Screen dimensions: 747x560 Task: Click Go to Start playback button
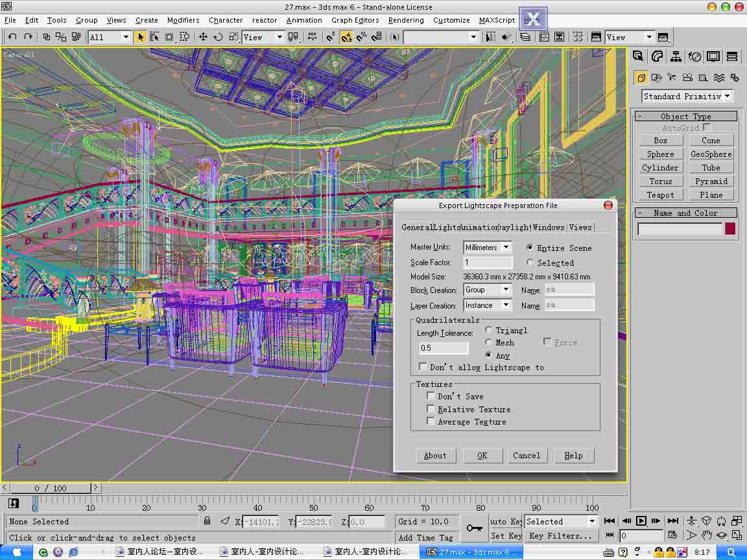[610, 521]
